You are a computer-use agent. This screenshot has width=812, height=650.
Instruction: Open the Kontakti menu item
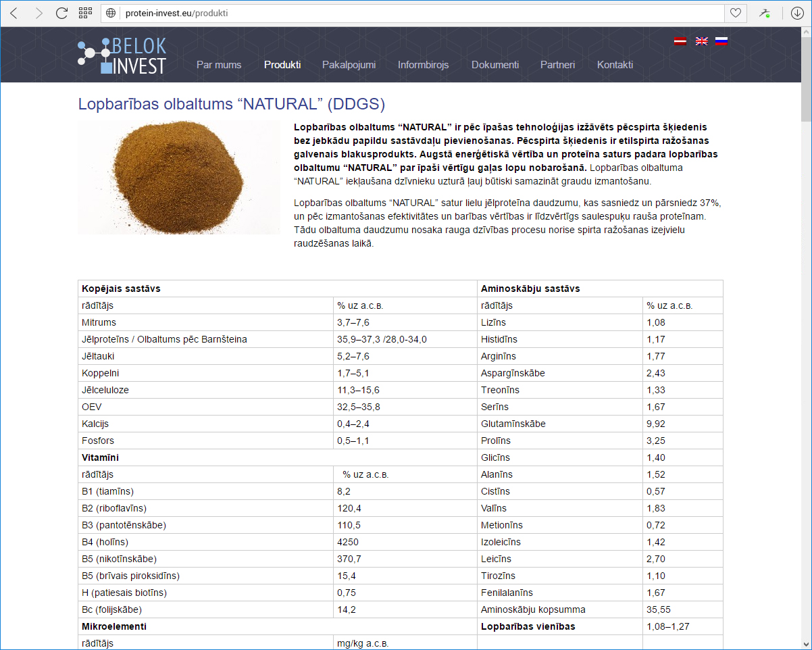point(615,65)
